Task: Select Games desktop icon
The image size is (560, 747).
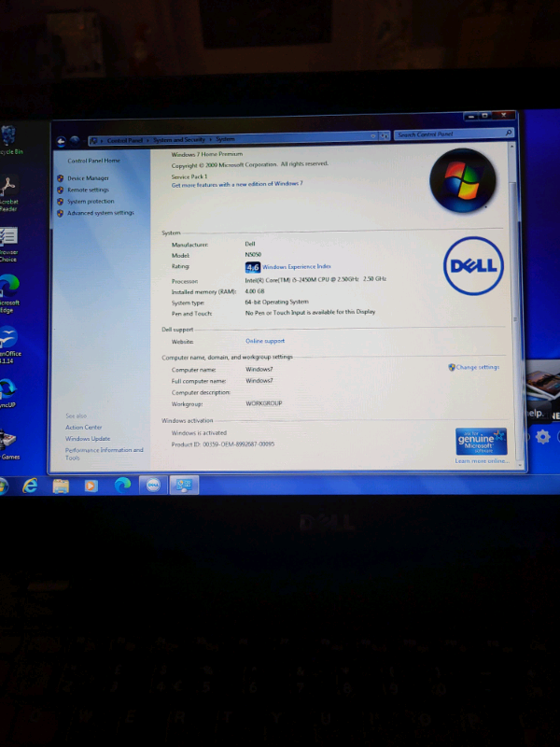Action: tap(9, 444)
